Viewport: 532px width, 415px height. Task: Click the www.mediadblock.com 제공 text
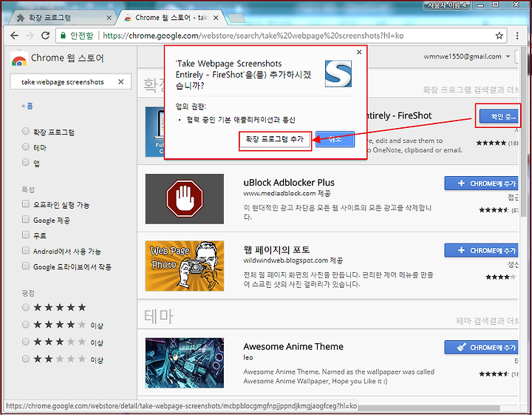[x=287, y=193]
